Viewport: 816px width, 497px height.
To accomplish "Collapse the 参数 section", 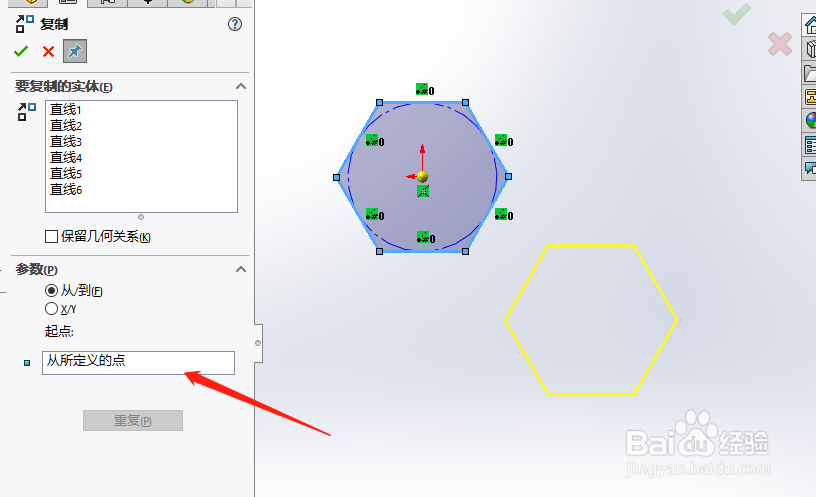I will (x=240, y=269).
